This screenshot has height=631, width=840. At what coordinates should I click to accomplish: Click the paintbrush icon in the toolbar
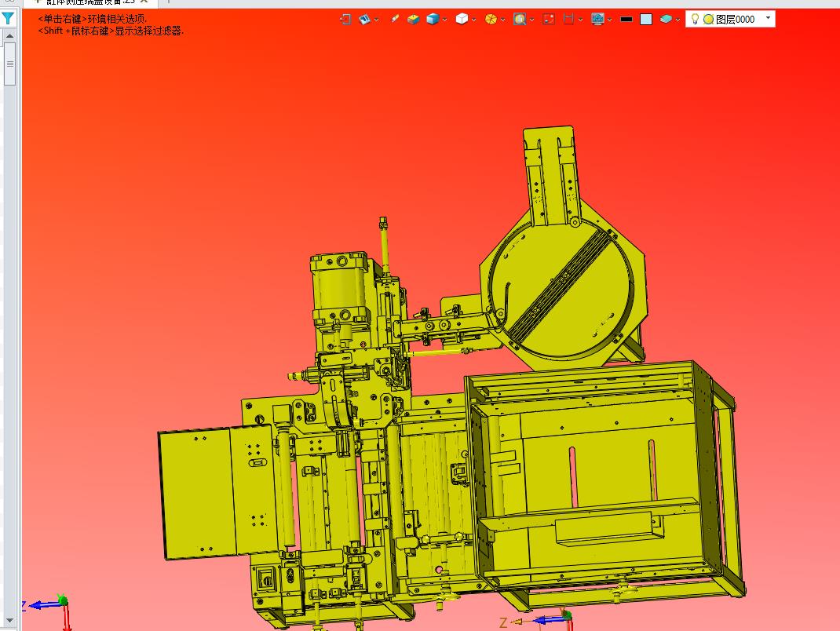395,19
